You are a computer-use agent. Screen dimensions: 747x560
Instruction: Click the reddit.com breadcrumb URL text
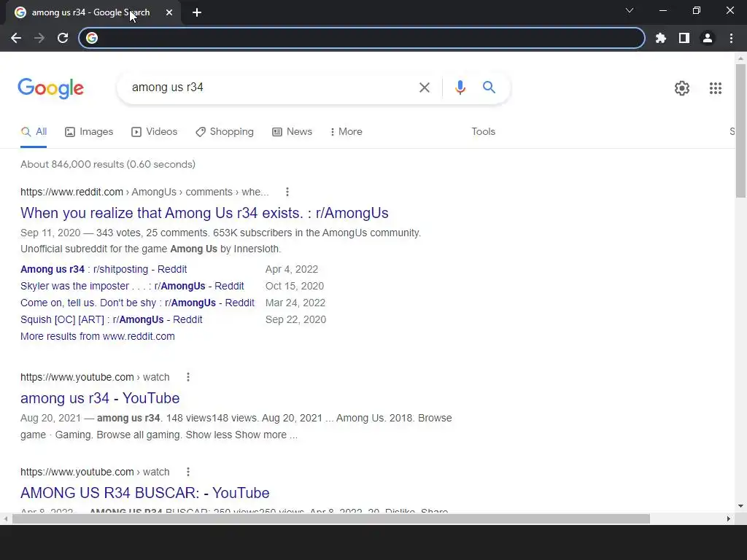point(144,192)
